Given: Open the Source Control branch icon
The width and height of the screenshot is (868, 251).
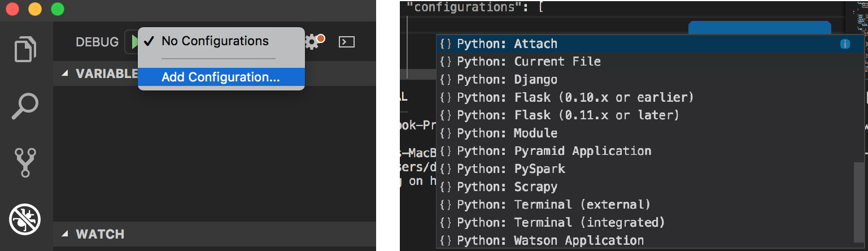Looking at the screenshot, I should click(x=25, y=163).
